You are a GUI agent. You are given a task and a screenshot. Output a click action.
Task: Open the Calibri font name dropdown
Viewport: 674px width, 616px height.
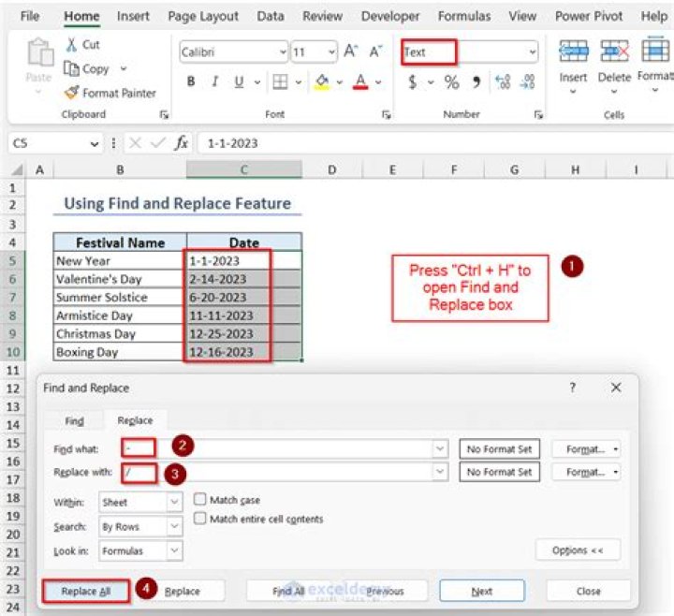click(x=283, y=52)
